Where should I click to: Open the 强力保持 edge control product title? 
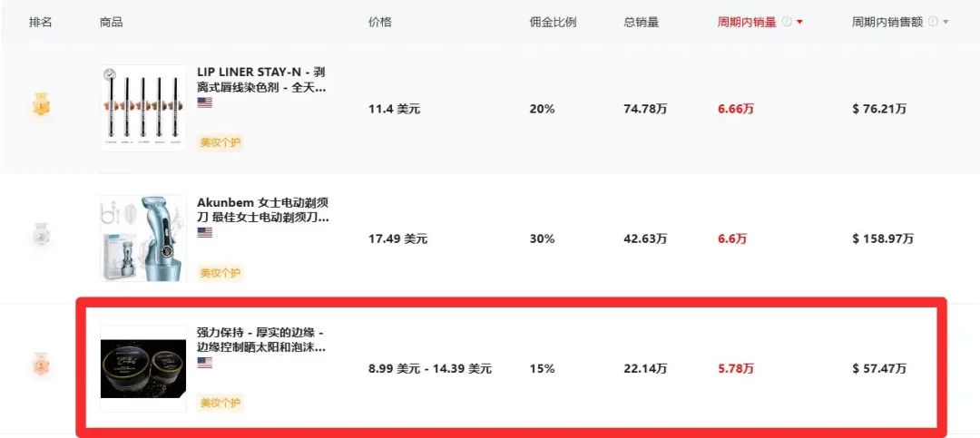coord(261,339)
